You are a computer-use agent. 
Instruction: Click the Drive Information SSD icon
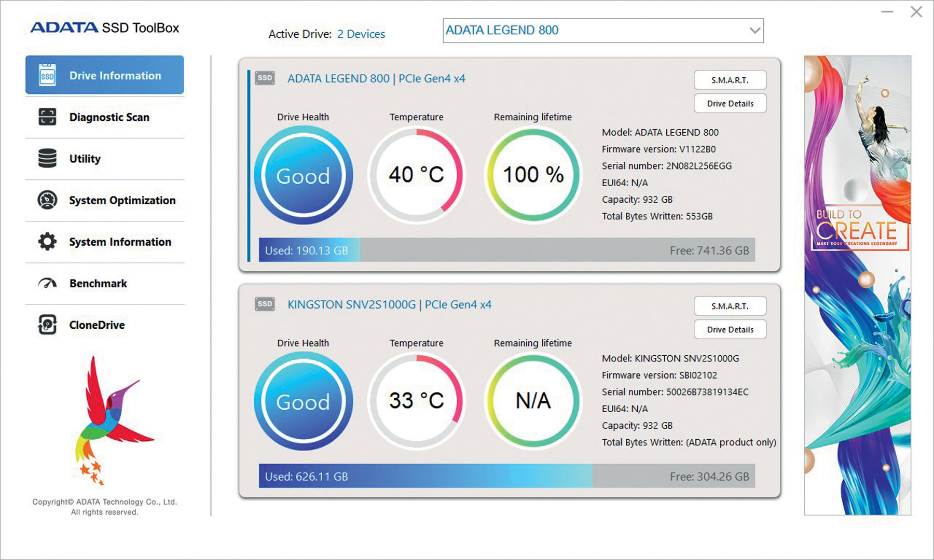47,76
